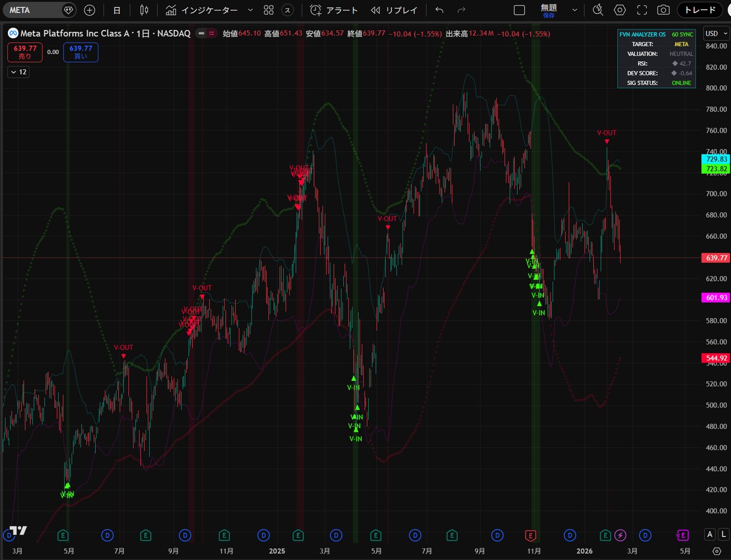Viewport: 731px width, 560px height.
Task: Open the USD currency dropdown
Action: [x=715, y=34]
